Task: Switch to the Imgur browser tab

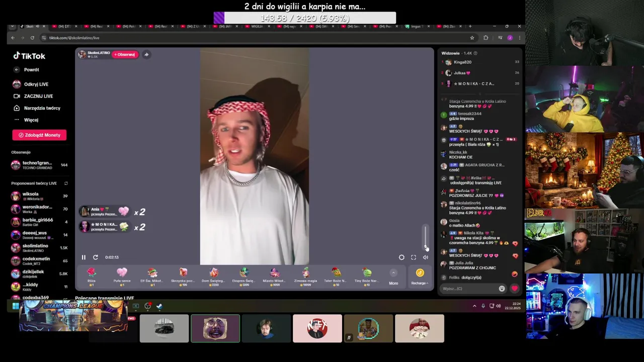Action: click(x=417, y=26)
